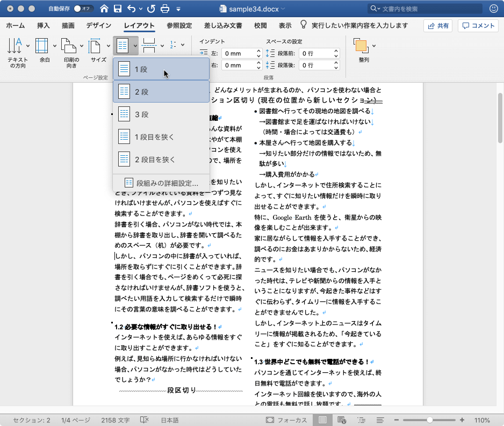Select the 2 段 column option
Screen dimensions: 504x426
coord(161,91)
